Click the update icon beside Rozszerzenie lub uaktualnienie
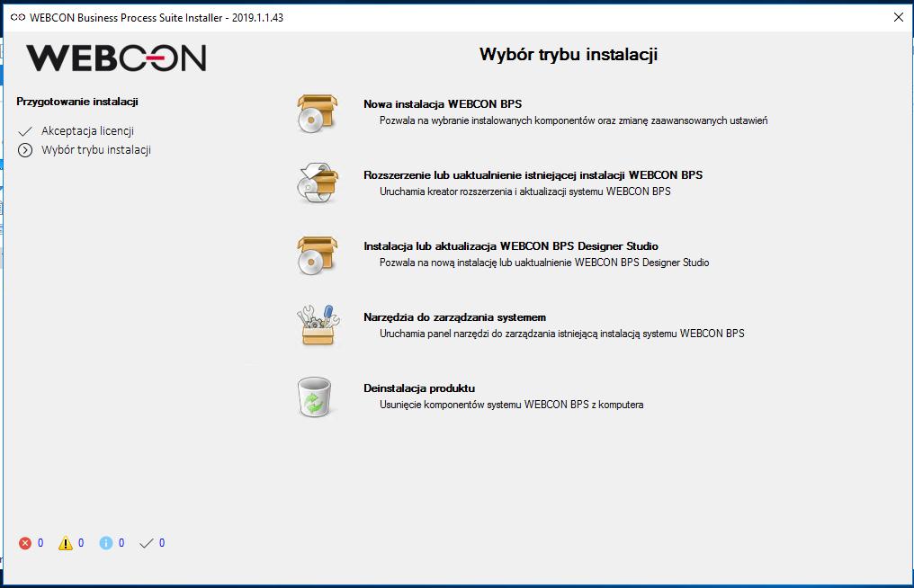914x588 pixels. pos(317,183)
